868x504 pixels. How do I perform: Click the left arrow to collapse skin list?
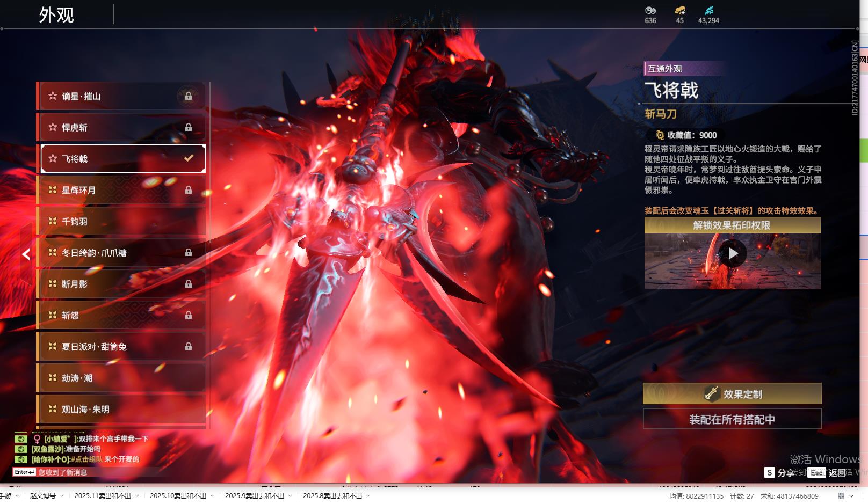pyautogui.click(x=26, y=254)
